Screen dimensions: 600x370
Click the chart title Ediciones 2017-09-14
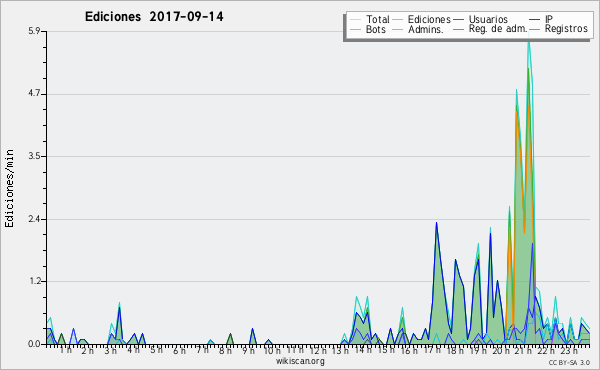click(154, 17)
